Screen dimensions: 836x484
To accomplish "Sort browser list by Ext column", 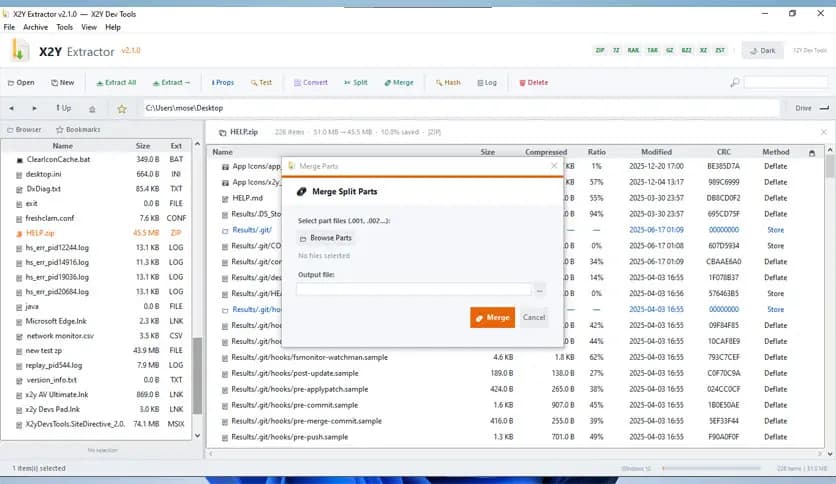I will tap(176, 146).
